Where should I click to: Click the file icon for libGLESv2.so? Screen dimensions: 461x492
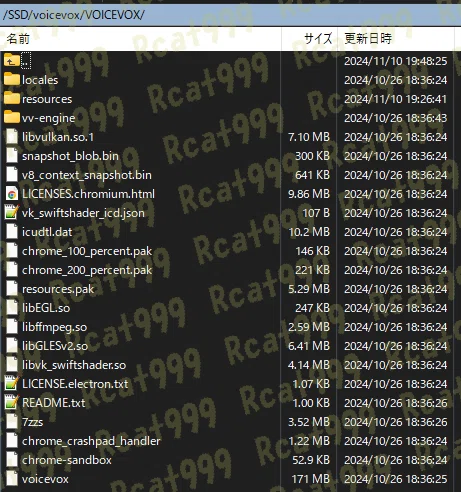12,346
